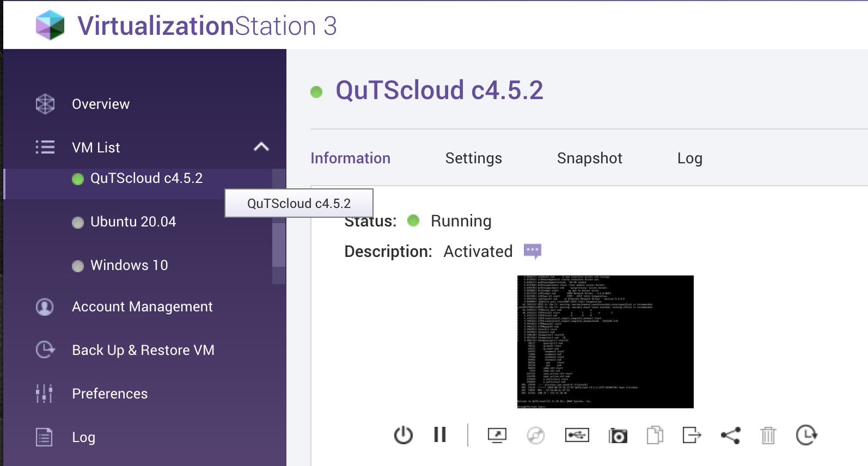Viewport: 868px width, 466px height.
Task: Collapse the VM List section
Action: click(x=261, y=147)
